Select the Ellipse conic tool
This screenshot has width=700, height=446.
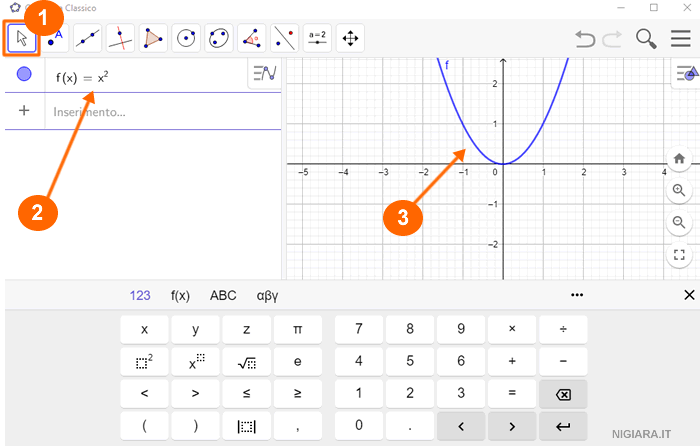point(219,38)
